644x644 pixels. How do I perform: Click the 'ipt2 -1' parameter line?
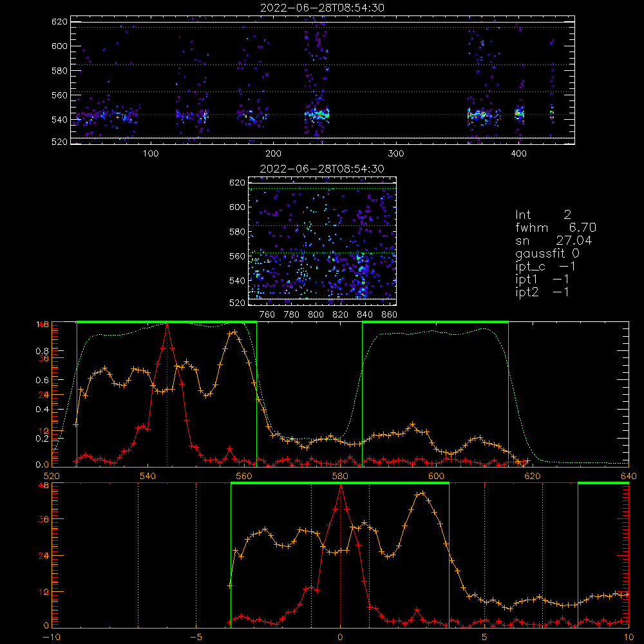(x=542, y=292)
